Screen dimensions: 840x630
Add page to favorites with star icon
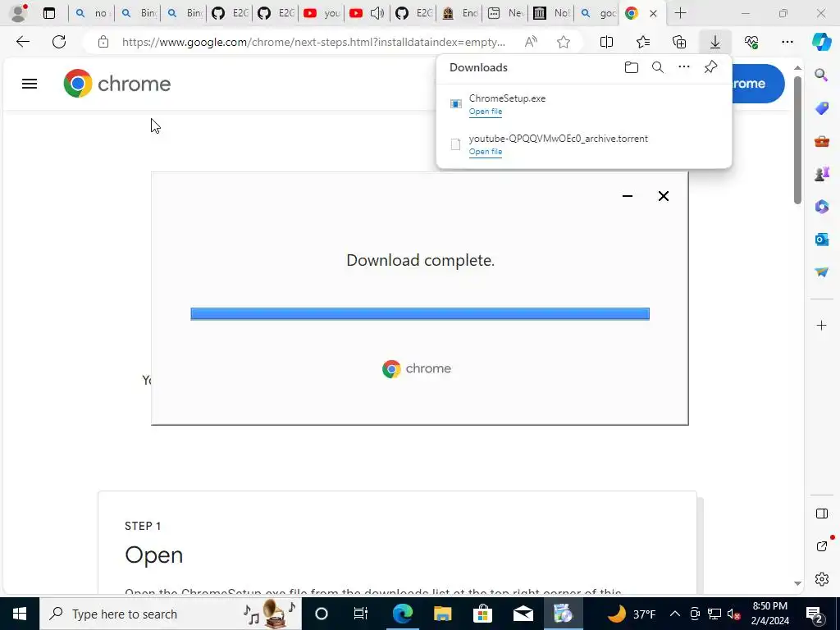click(563, 42)
